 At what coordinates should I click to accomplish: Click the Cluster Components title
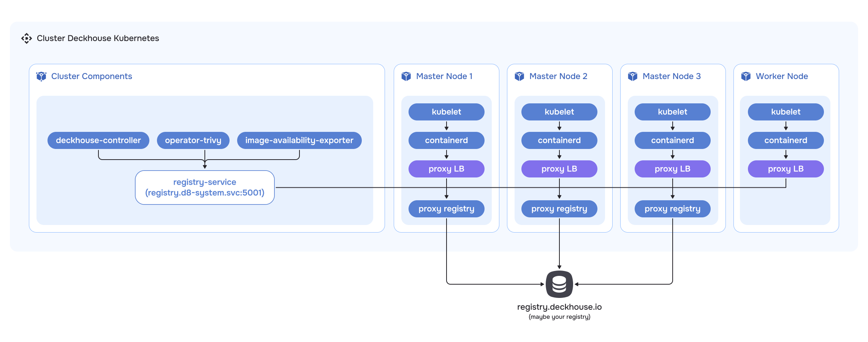[92, 76]
